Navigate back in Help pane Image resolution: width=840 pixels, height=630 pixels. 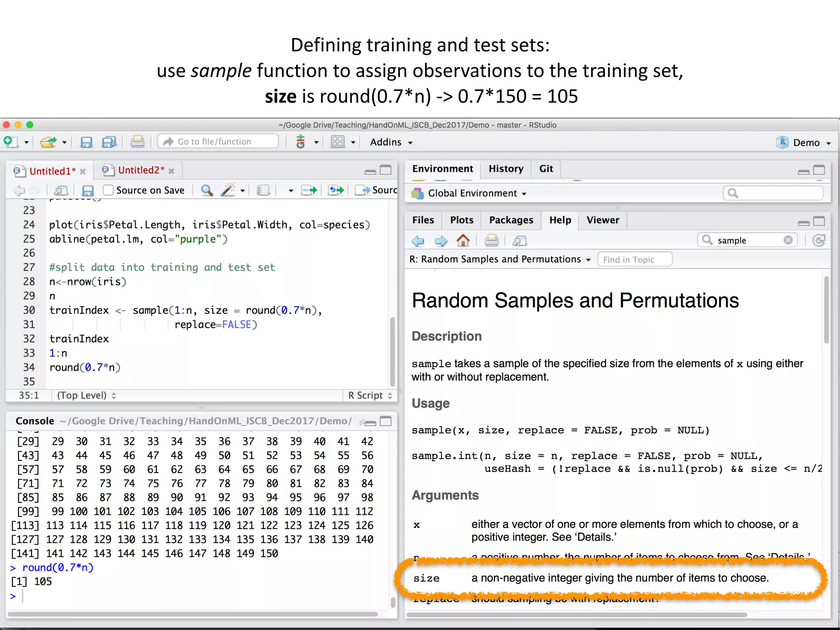(418, 241)
